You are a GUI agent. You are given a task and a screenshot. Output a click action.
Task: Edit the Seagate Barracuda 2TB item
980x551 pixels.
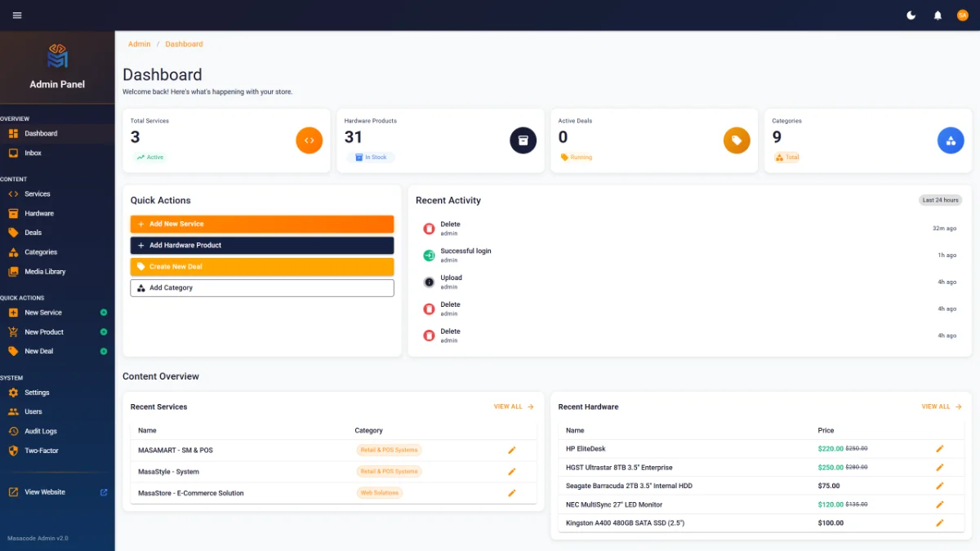[940, 486]
